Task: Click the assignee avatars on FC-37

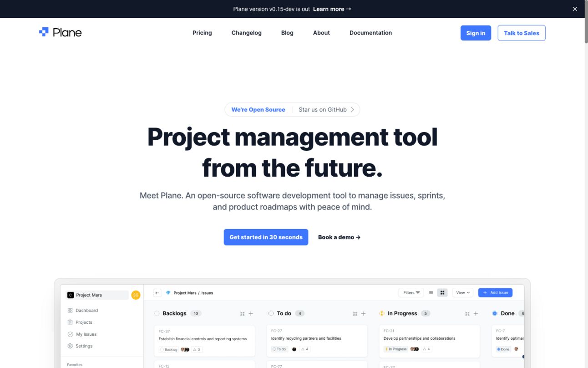Action: click(185, 350)
